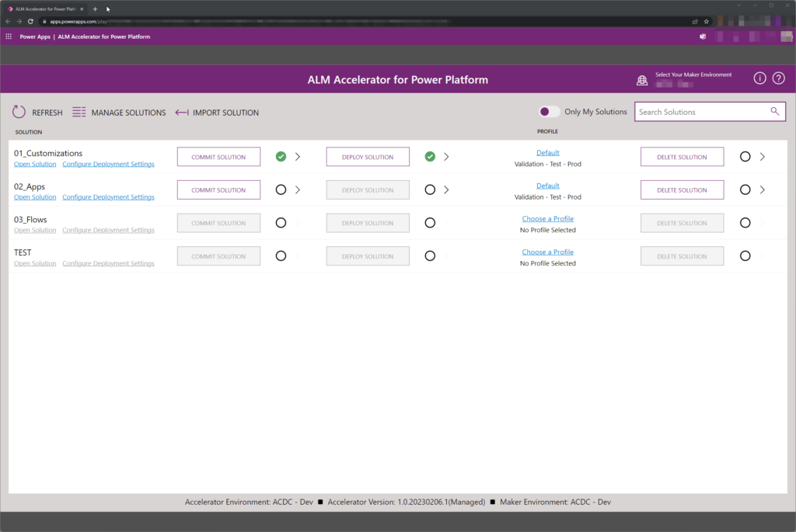Expand deploy history chevron for 01_Customizations
The height and width of the screenshot is (532, 796).
(x=447, y=157)
